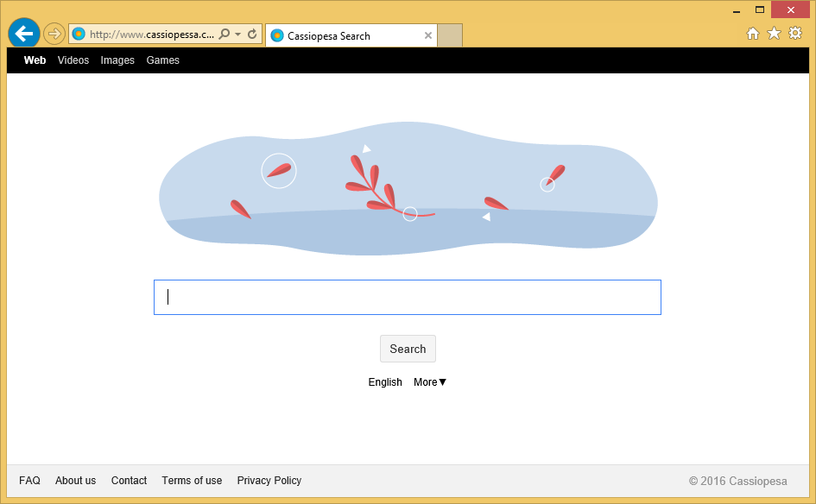Open the Privacy Policy link

click(269, 481)
